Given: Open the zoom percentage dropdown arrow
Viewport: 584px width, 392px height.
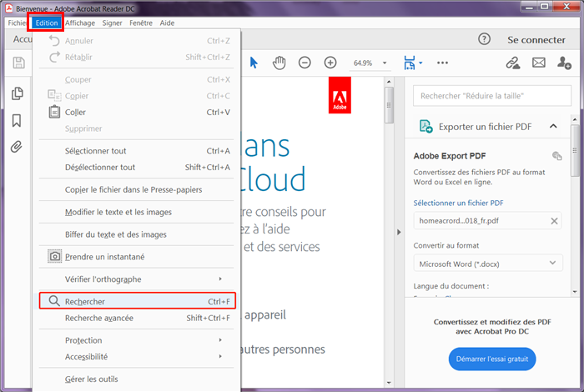Looking at the screenshot, I should [x=385, y=63].
